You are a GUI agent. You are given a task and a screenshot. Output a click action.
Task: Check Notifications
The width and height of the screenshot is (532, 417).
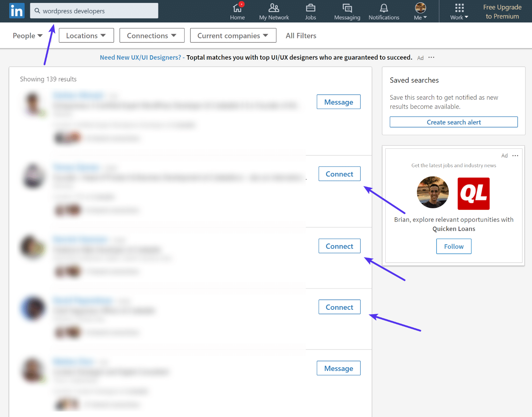(384, 11)
